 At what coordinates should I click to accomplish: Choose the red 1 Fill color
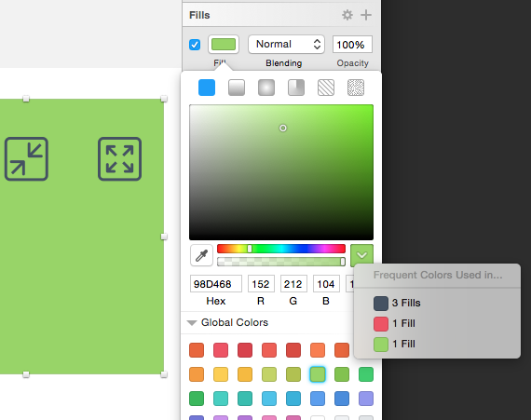(381, 324)
